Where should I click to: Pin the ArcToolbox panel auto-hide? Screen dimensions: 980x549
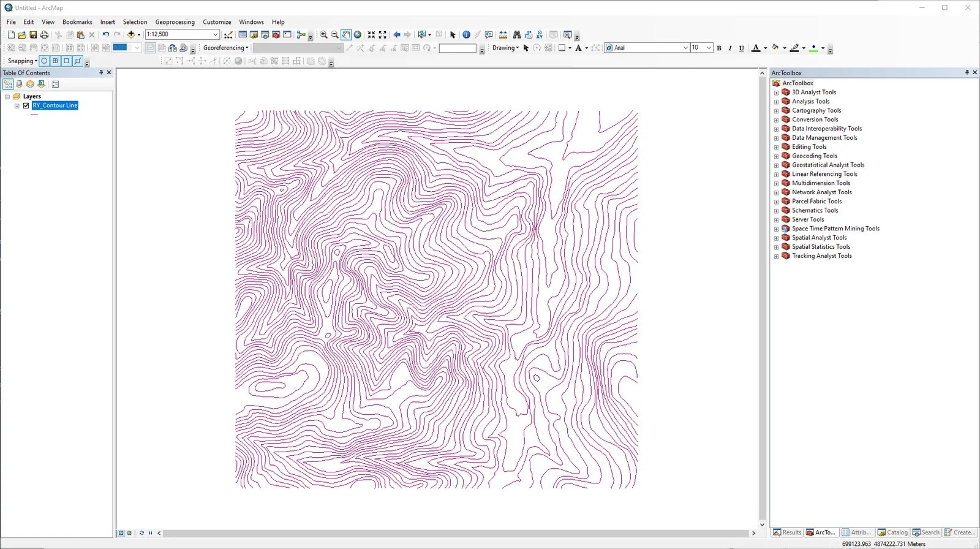tap(967, 72)
